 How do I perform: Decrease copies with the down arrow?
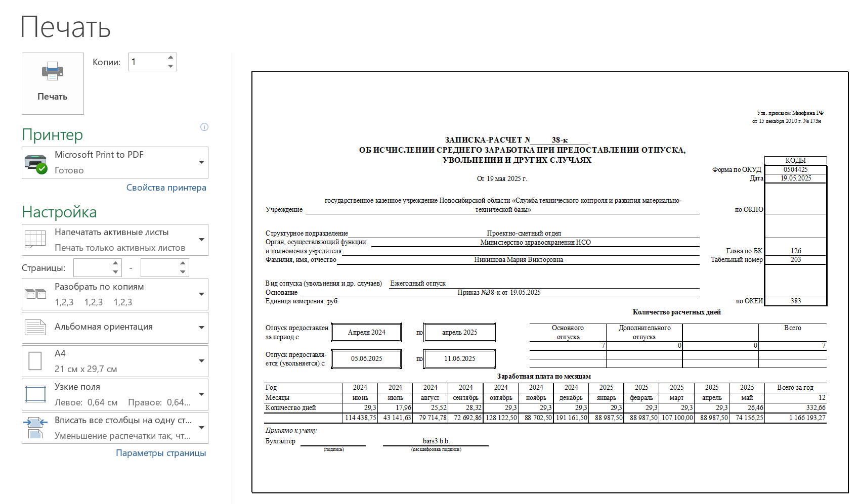pos(170,66)
